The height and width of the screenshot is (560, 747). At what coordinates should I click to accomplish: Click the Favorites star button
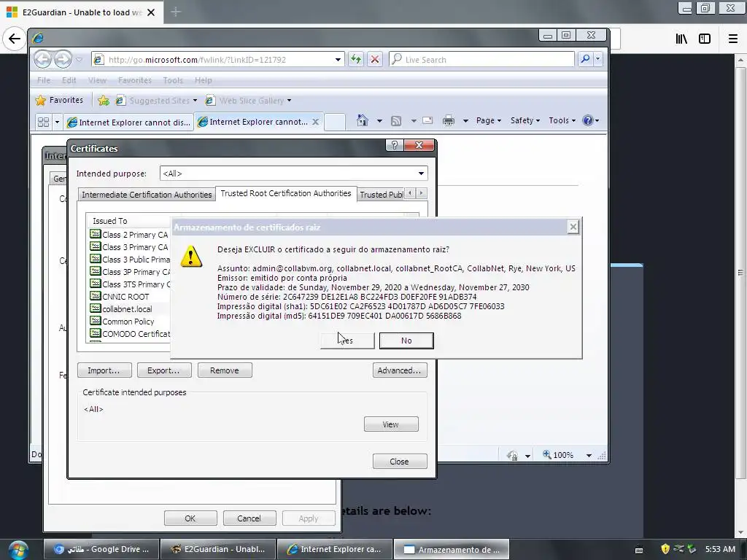tap(60, 100)
